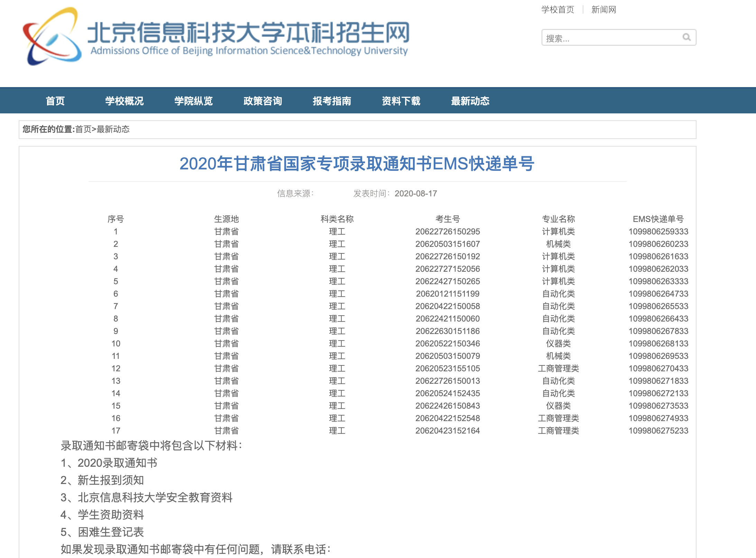Click candidate number 20620423152164
756x558 pixels.
[448, 430]
